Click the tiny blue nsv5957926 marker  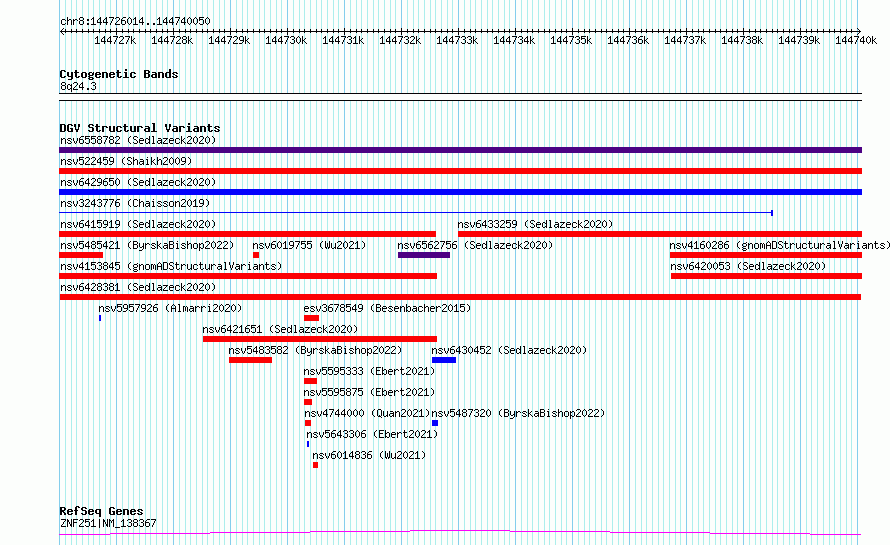[x=100, y=318]
